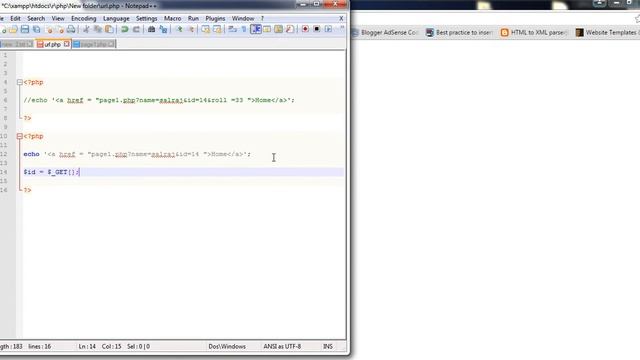Switch to the page1.php tab
The image size is (640, 360).
(x=93, y=44)
